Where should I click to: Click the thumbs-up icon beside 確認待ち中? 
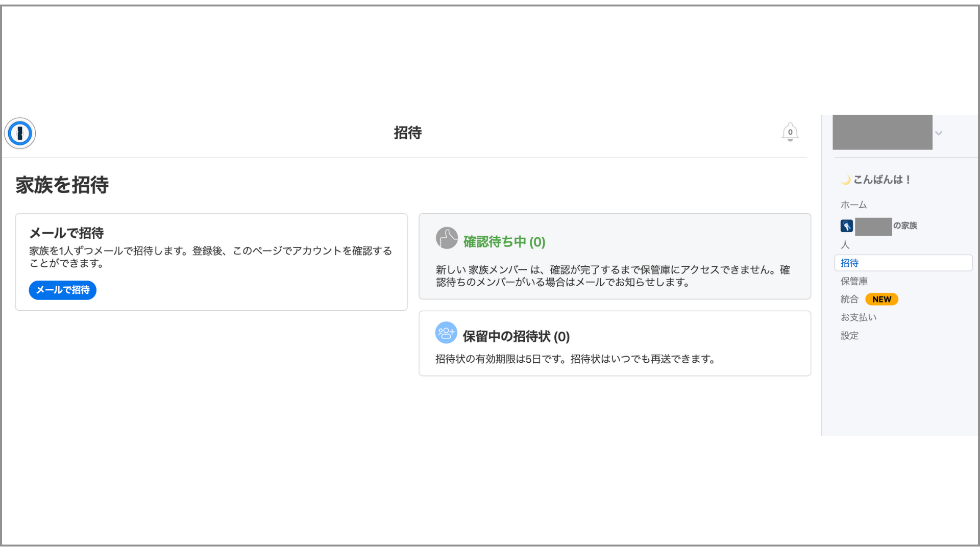click(447, 238)
